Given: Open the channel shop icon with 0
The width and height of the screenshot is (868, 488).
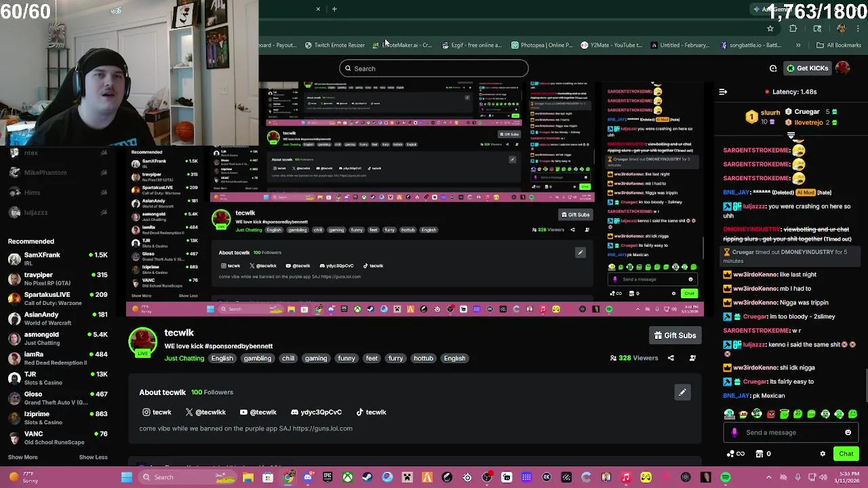Looking at the screenshot, I should pos(764,454).
